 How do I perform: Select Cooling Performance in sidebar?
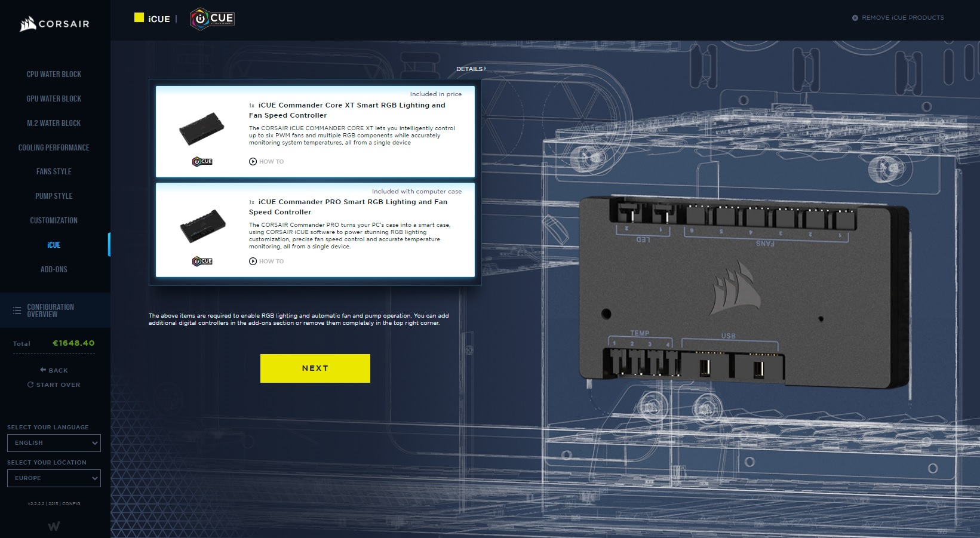click(x=54, y=147)
